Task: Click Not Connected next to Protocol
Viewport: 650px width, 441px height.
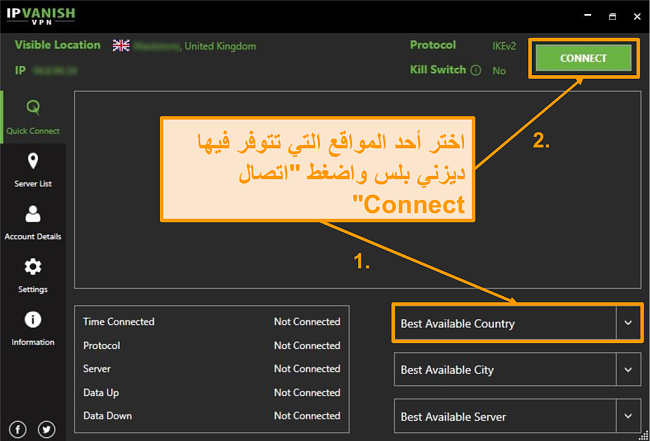Action: [x=307, y=345]
